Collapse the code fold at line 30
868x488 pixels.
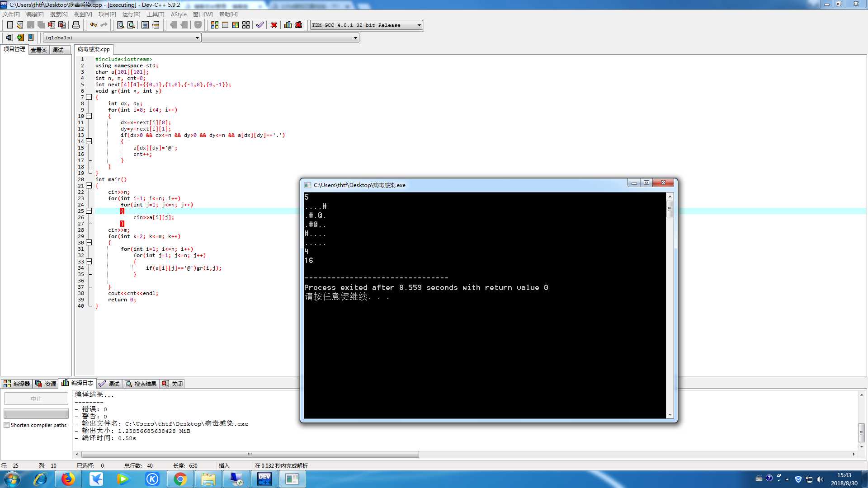click(x=89, y=243)
